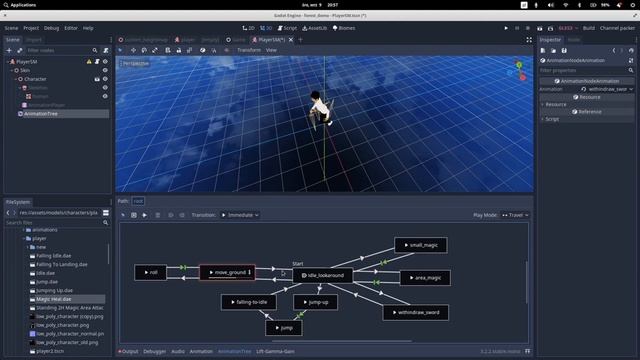Click the state machine select/move nodes tool
This screenshot has width=640, height=360.
pyautogui.click(x=123, y=215)
